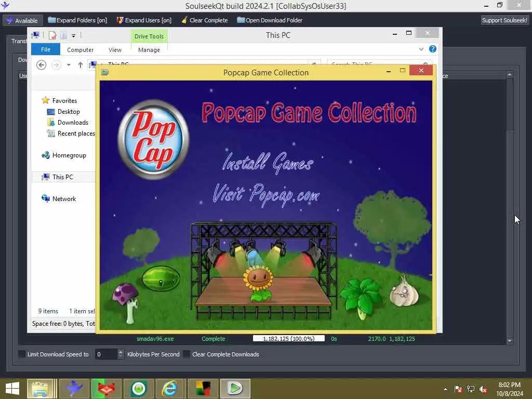Click Popcap Game Collection title bar icon
The image size is (532, 399).
[x=105, y=72]
